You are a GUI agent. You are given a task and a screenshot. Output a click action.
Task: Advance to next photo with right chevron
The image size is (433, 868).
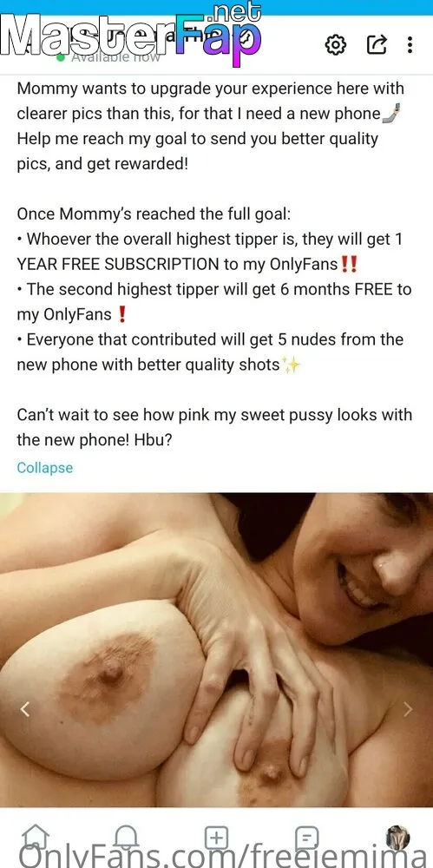coord(408,709)
